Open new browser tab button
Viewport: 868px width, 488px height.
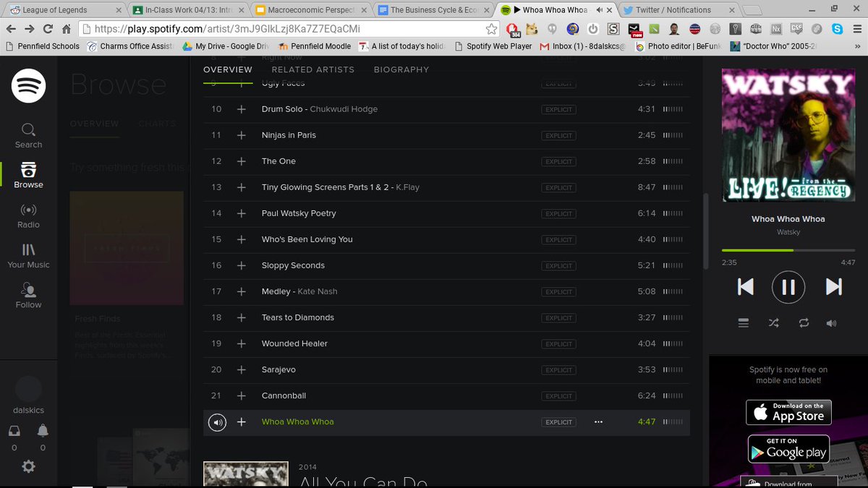coord(752,11)
